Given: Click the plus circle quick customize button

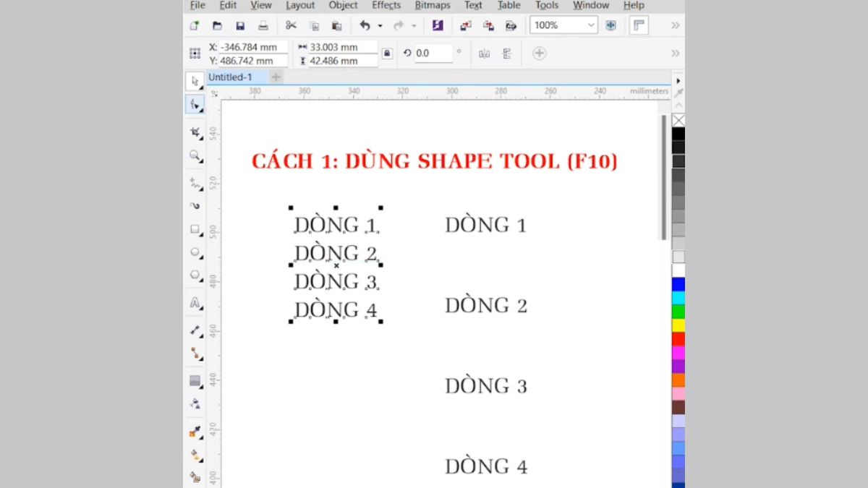Looking at the screenshot, I should tap(539, 53).
